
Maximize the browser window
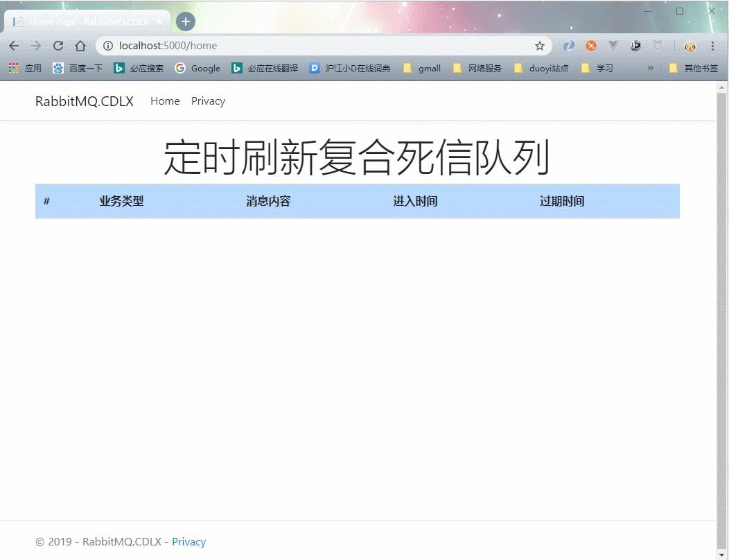[x=680, y=11]
